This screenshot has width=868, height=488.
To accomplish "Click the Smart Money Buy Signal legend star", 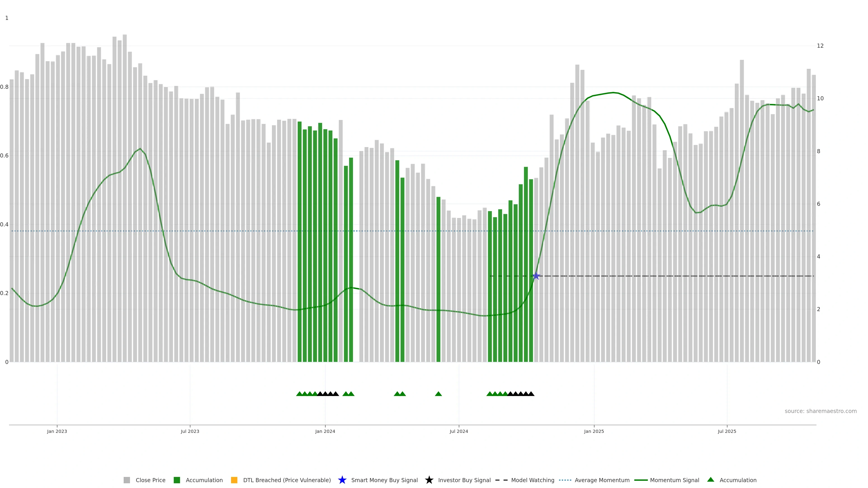I will (x=342, y=480).
